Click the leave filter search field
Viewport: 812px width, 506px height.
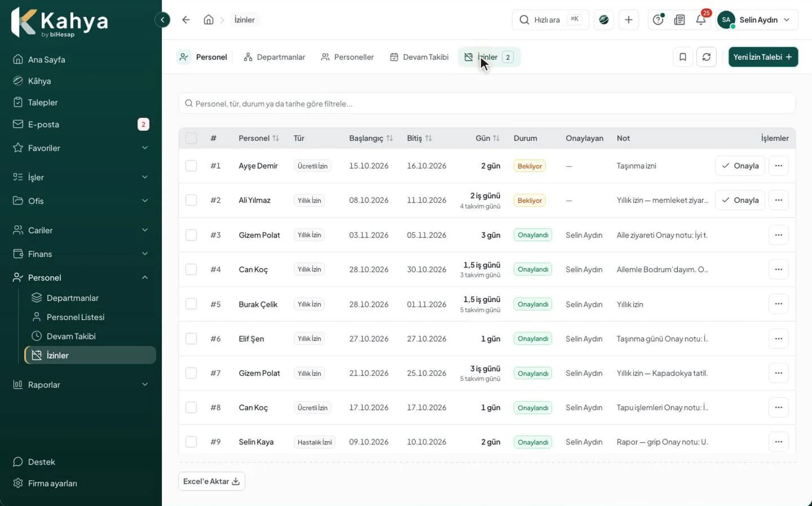(x=487, y=104)
